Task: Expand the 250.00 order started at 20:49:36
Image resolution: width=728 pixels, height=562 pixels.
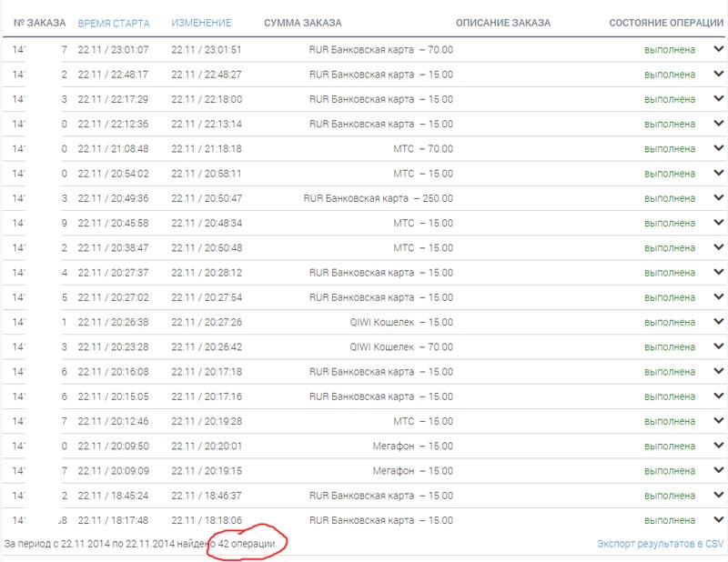Action: [718, 197]
